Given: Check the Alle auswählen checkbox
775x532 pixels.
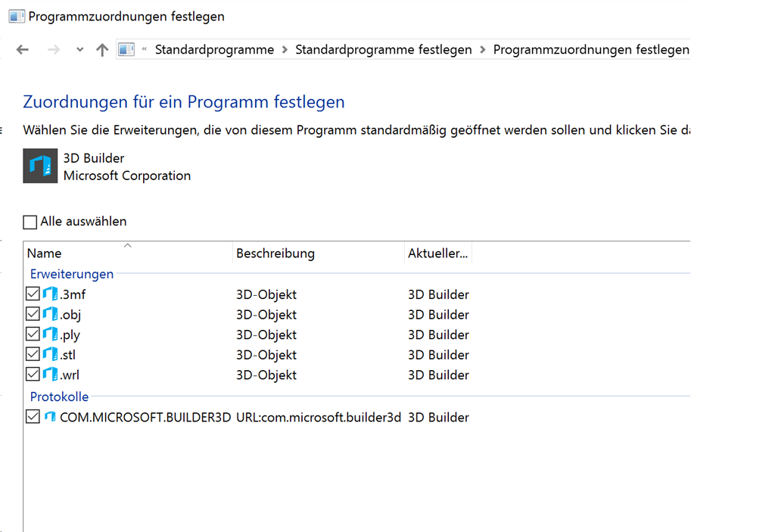Looking at the screenshot, I should point(30,222).
